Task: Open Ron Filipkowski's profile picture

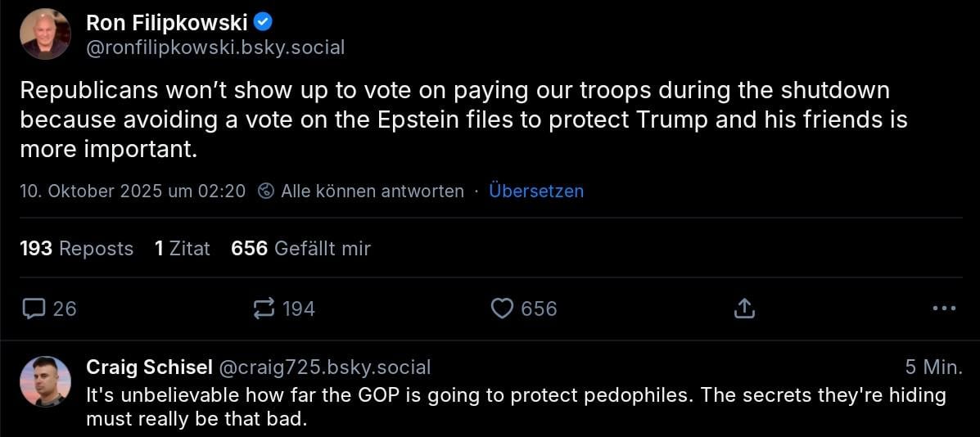Action: pyautogui.click(x=46, y=34)
